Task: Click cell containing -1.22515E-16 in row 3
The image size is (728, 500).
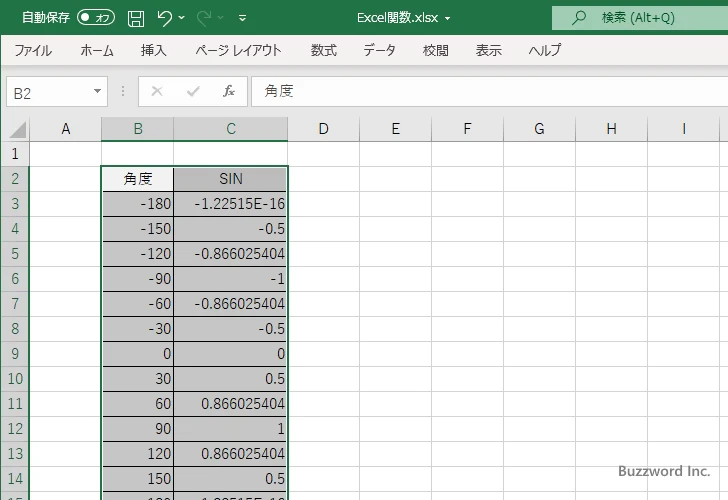Action: [x=231, y=204]
